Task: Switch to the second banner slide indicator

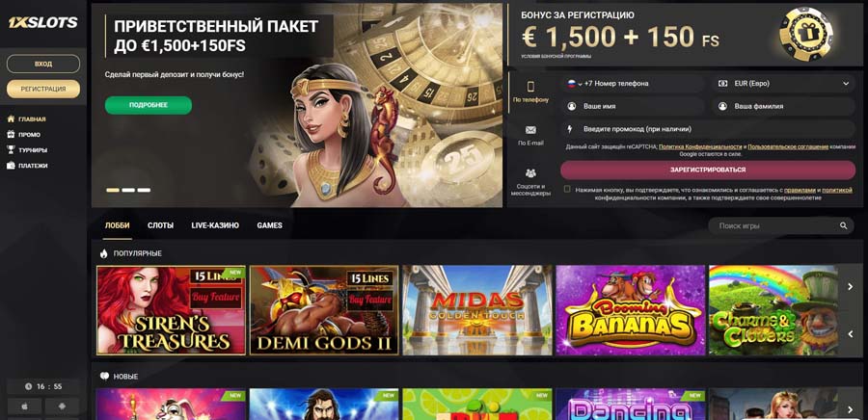Action: click(128, 190)
